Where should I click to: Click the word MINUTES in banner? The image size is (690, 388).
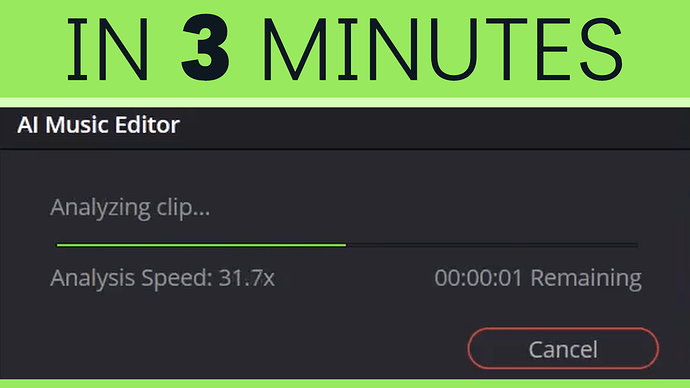tap(442, 48)
